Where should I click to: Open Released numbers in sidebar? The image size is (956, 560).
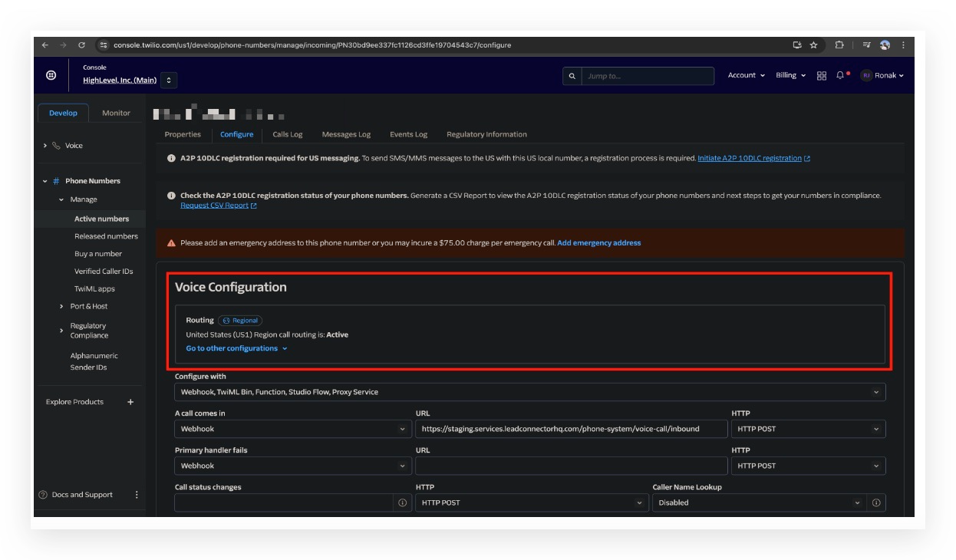pyautogui.click(x=106, y=236)
